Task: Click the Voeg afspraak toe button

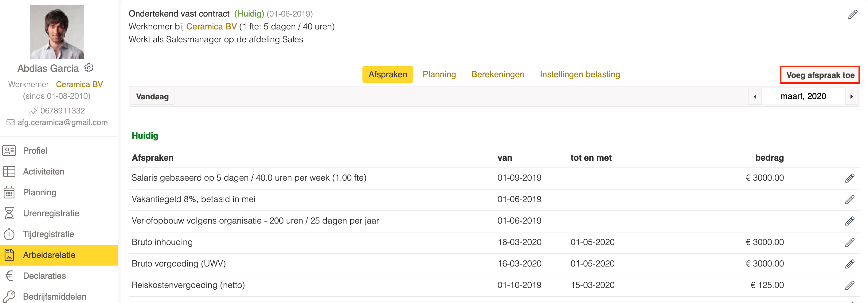Action: [820, 75]
